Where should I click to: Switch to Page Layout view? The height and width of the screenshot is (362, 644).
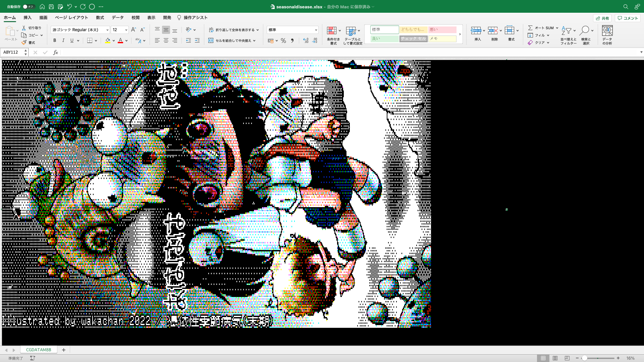tap(555, 358)
